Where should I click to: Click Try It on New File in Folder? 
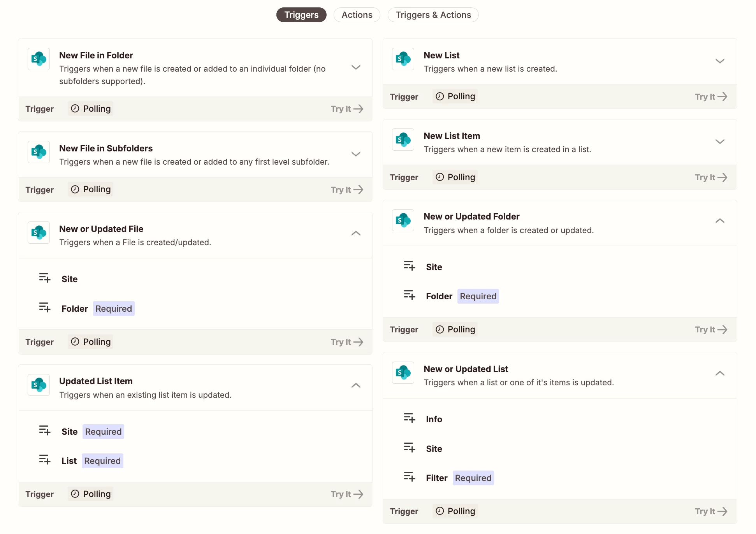click(x=347, y=109)
